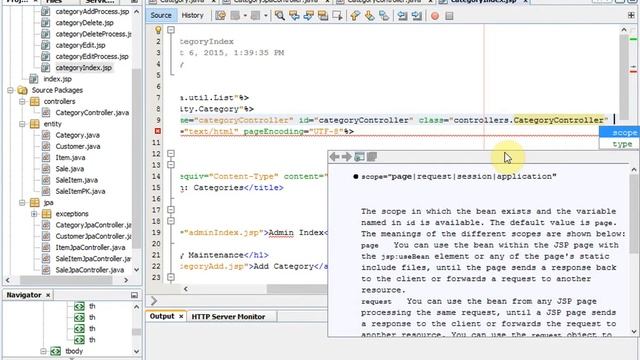640x360 pixels.
Task: Click the chevron prompt above Output tab
Action: click(x=154, y=301)
